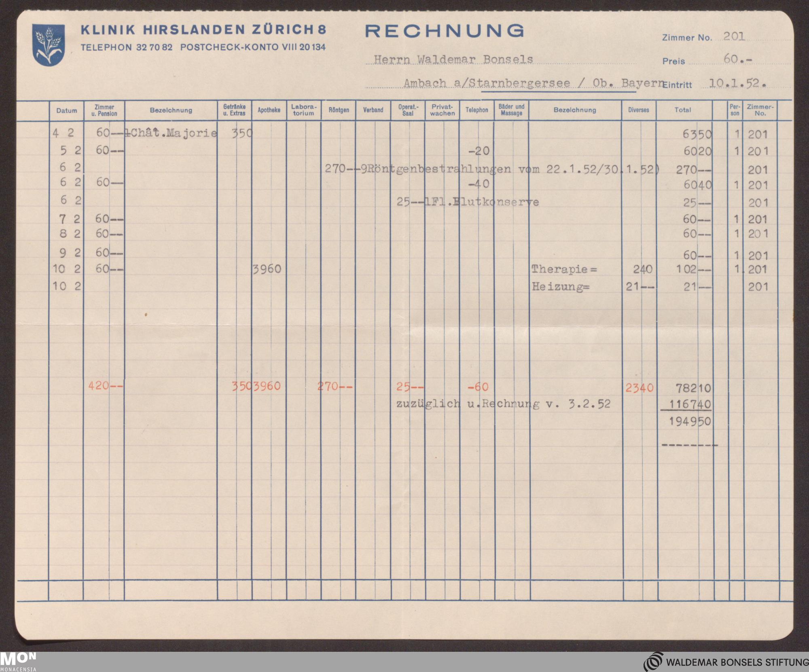Select the Total value "6350"
This screenshot has height=672, width=809.
click(x=697, y=134)
